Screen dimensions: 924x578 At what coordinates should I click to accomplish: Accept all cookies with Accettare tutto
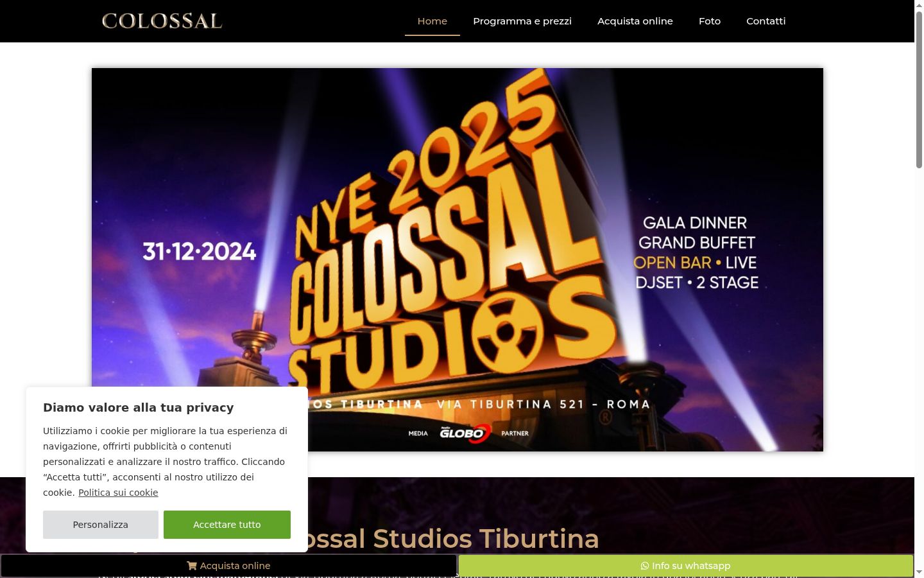click(x=227, y=525)
